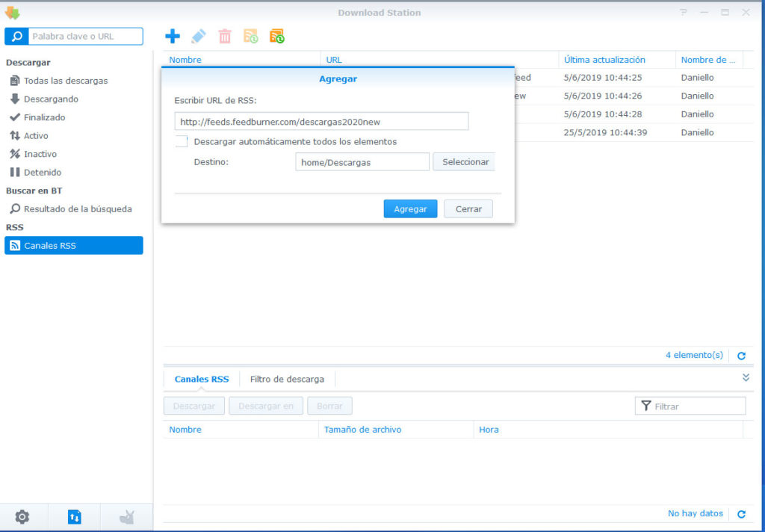This screenshot has width=765, height=532.
Task: Click the Filtrar input field
Action: (x=690, y=406)
